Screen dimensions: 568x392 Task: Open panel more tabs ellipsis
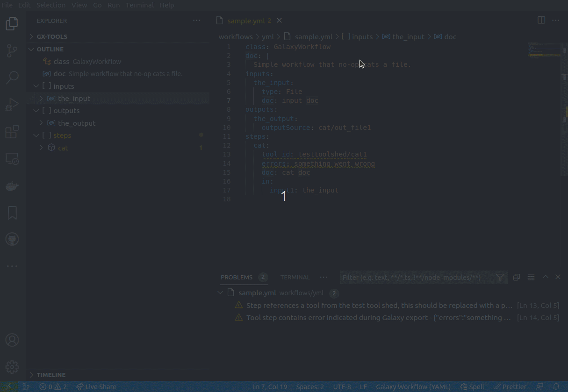click(x=324, y=277)
